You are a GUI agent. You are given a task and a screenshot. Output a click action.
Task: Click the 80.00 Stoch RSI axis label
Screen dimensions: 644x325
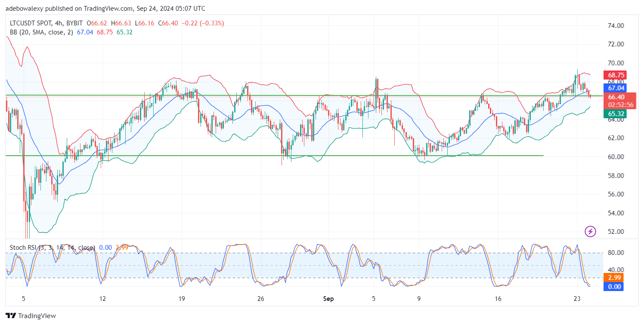(615, 252)
